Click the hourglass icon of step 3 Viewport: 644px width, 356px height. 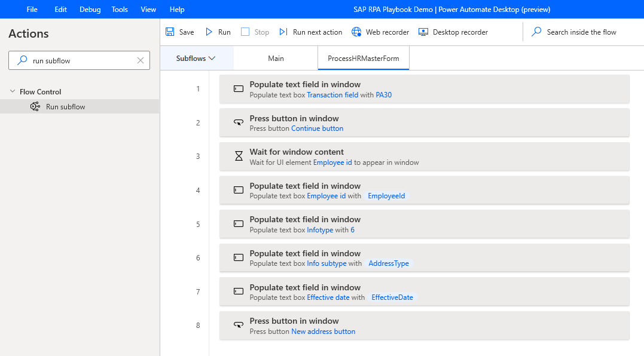239,156
